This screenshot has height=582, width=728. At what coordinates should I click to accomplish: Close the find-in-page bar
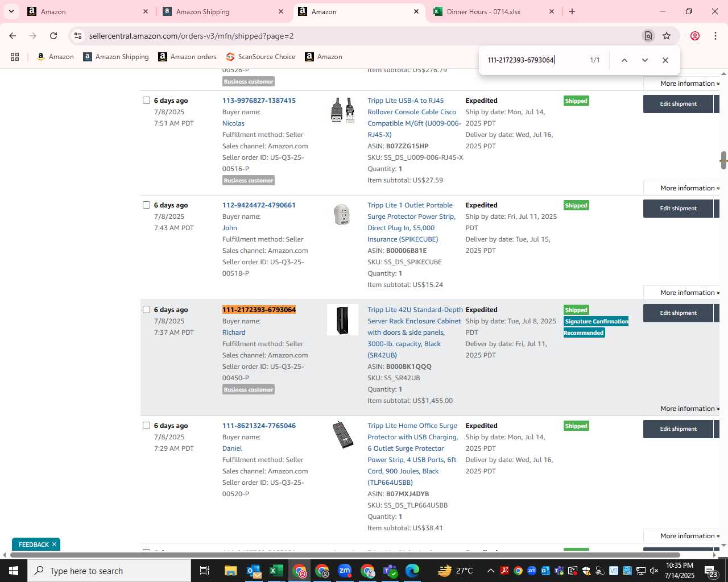(x=665, y=60)
